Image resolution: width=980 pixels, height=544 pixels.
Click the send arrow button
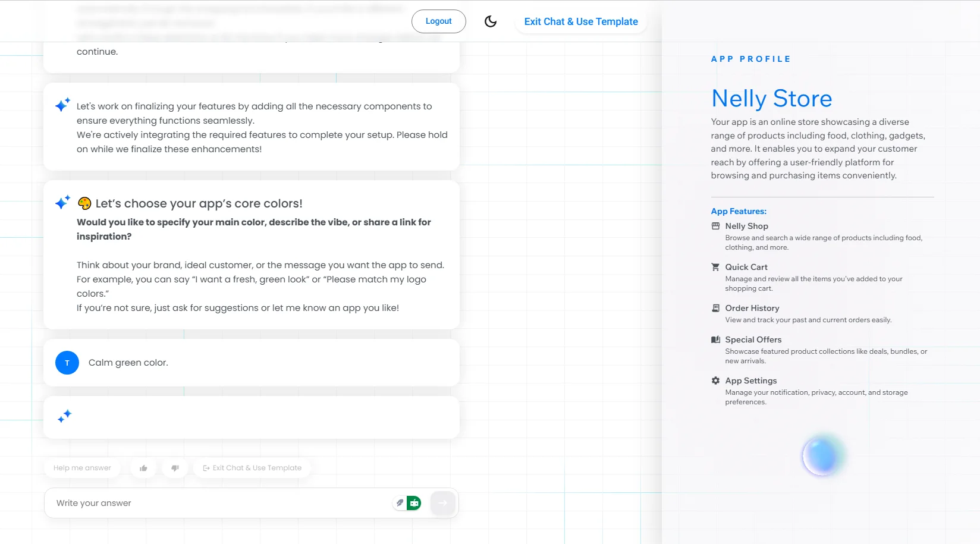(442, 503)
